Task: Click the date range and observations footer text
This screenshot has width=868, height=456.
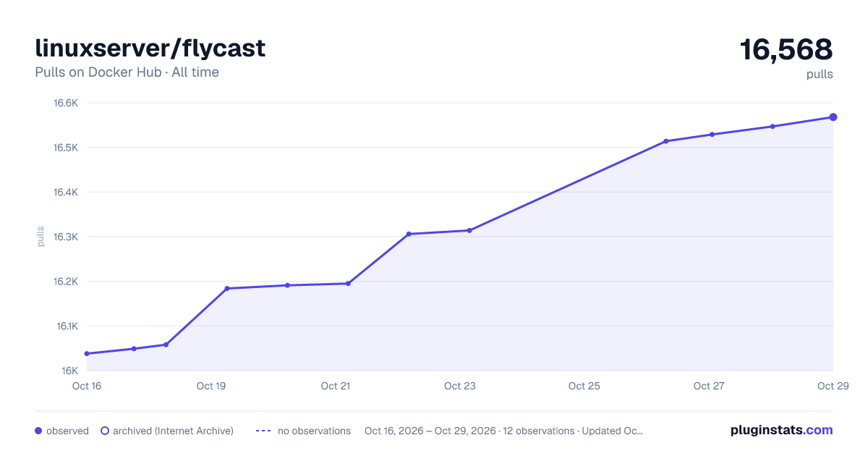Action: [x=503, y=431]
